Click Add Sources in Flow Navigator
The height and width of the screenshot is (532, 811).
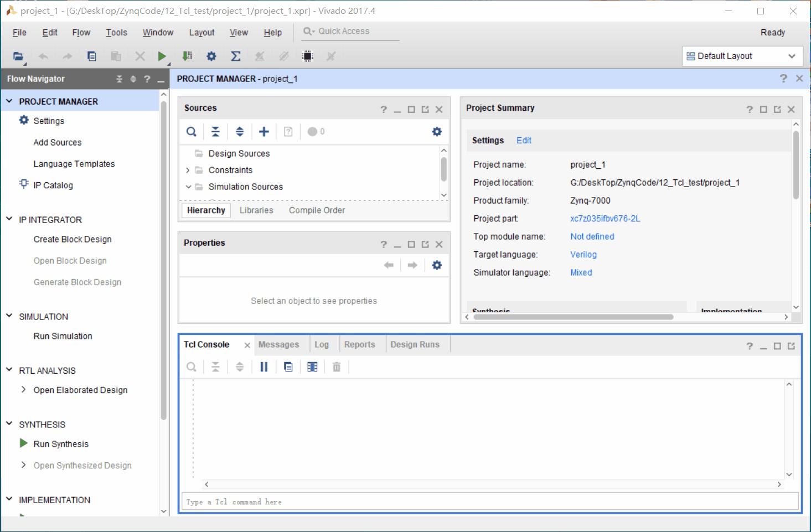58,142
